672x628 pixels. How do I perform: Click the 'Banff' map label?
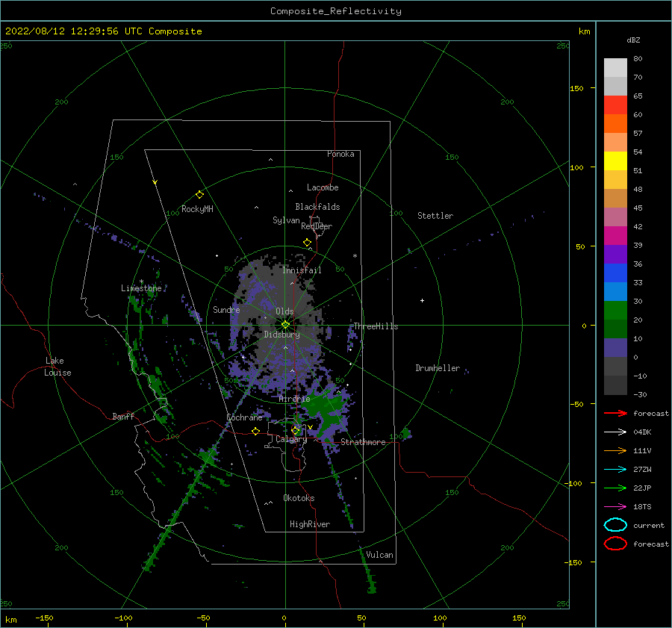(x=123, y=416)
